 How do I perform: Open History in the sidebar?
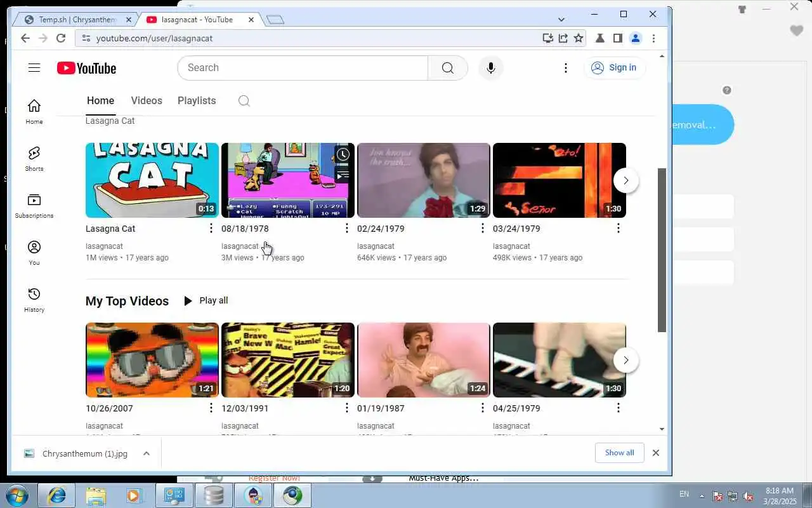(x=34, y=300)
